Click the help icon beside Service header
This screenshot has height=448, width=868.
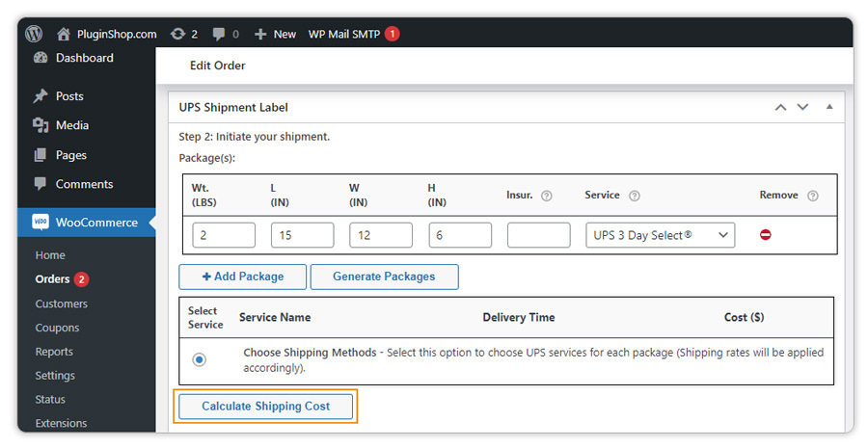[x=634, y=196]
